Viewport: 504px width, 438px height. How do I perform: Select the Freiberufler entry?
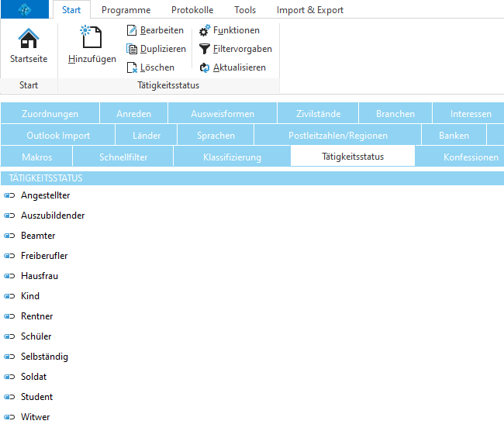pos(44,256)
